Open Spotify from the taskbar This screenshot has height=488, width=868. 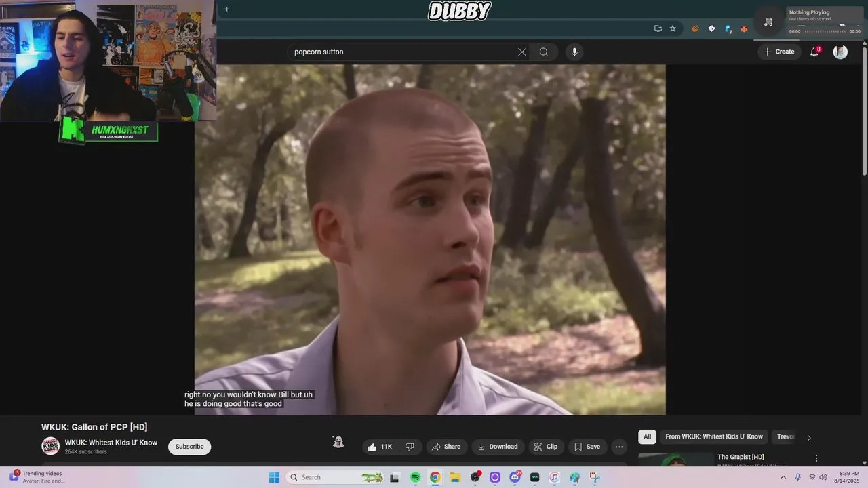click(x=415, y=477)
